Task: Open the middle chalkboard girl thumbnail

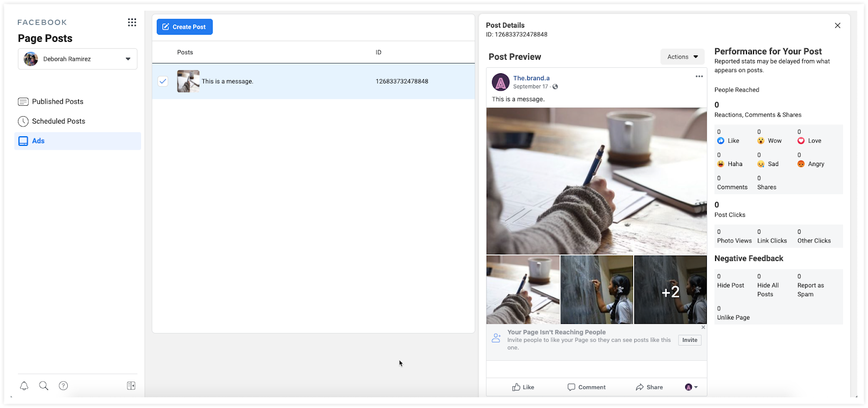Action: (597, 290)
